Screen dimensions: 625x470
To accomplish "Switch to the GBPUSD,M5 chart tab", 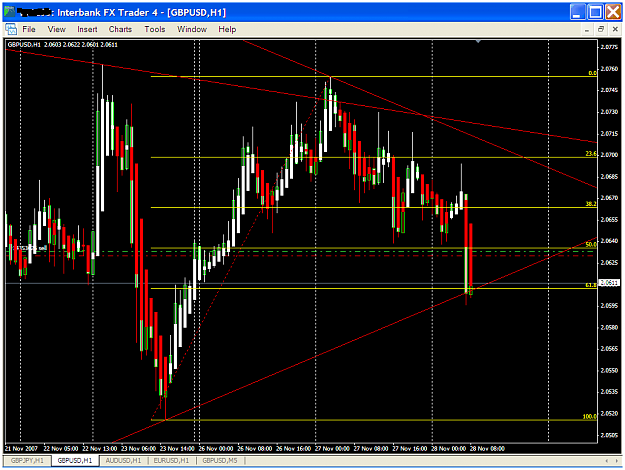I will 220,460.
